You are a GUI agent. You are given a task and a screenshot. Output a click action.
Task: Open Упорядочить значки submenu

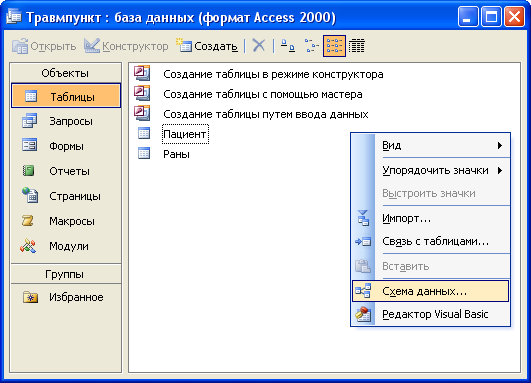430,170
